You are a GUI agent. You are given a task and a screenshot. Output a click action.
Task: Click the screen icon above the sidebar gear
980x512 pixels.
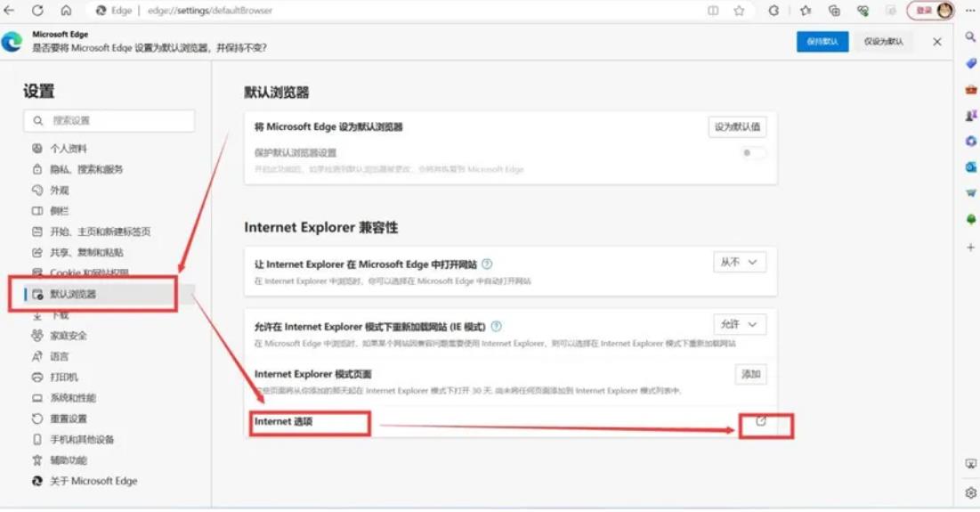click(x=970, y=464)
